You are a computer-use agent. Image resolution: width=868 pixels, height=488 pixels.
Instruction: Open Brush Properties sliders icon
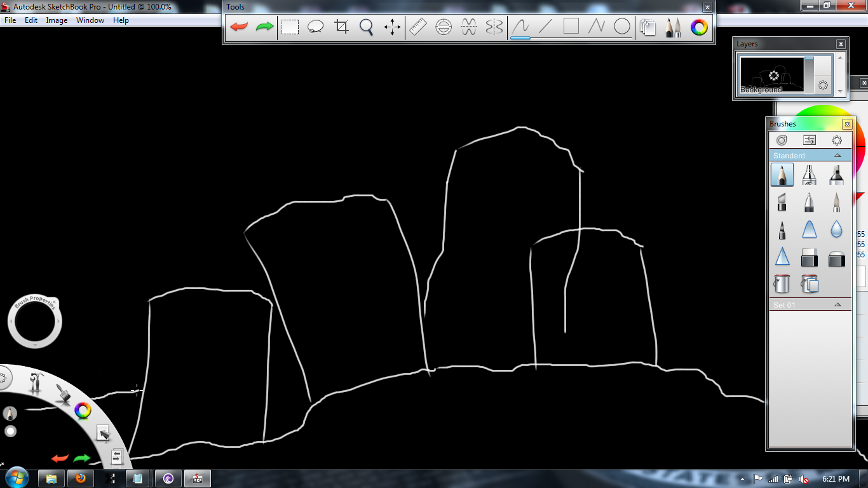point(810,140)
